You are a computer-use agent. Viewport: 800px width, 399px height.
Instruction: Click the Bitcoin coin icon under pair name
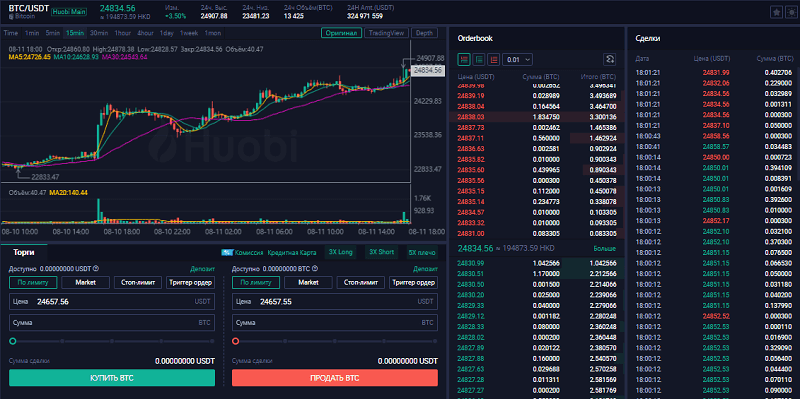[x=11, y=16]
